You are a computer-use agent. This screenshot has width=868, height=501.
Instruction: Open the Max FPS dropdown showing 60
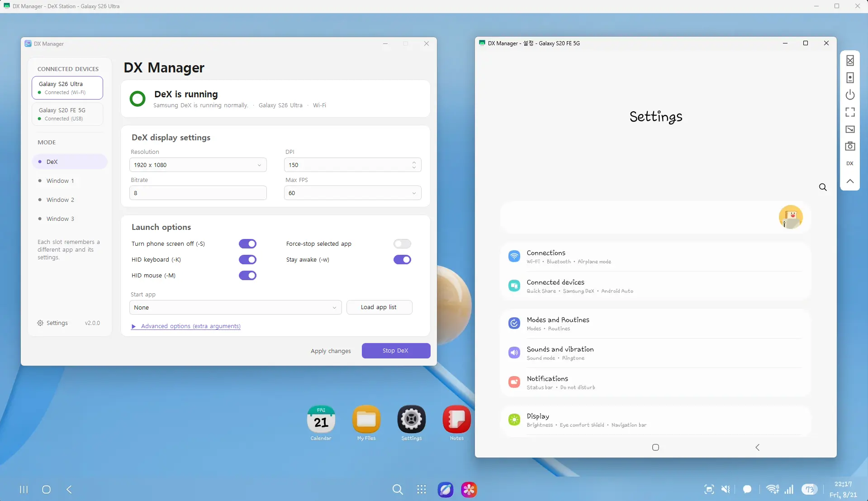point(353,193)
